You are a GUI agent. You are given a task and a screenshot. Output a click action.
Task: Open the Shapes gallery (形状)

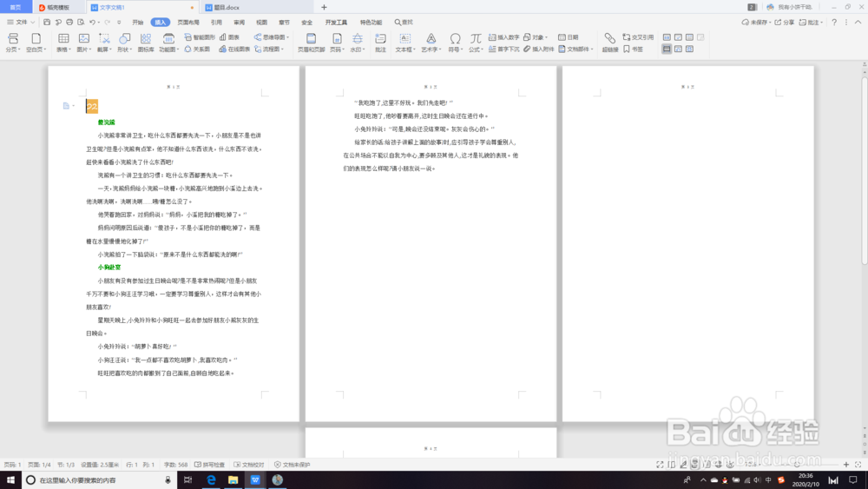(124, 42)
